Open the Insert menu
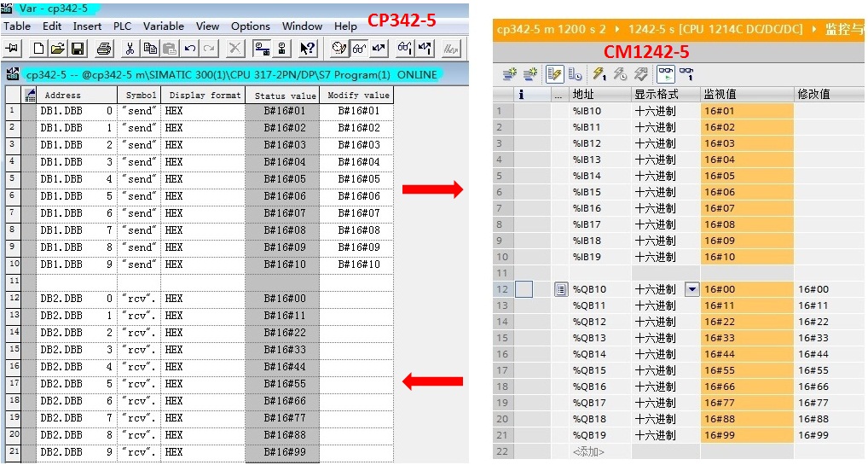Screen dimensions: 868x465 point(87,26)
